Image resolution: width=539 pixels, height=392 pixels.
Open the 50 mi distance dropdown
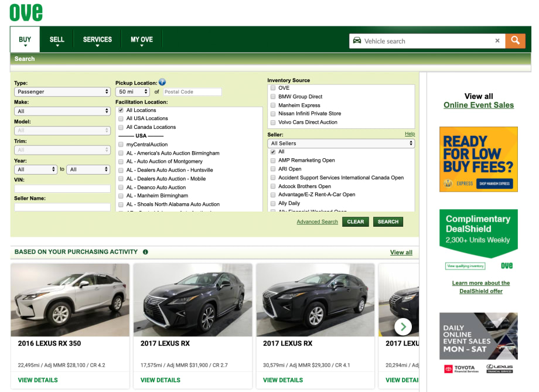[x=132, y=92]
